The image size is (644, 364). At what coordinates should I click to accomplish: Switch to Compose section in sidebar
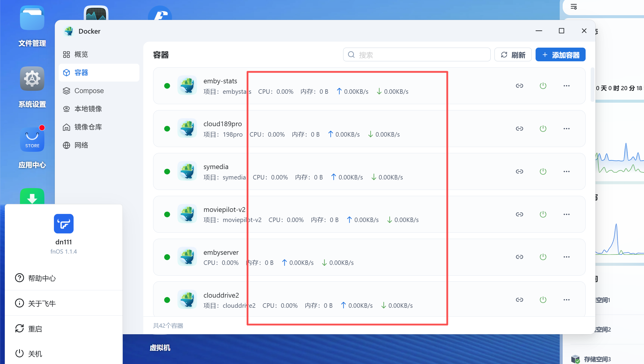89,91
